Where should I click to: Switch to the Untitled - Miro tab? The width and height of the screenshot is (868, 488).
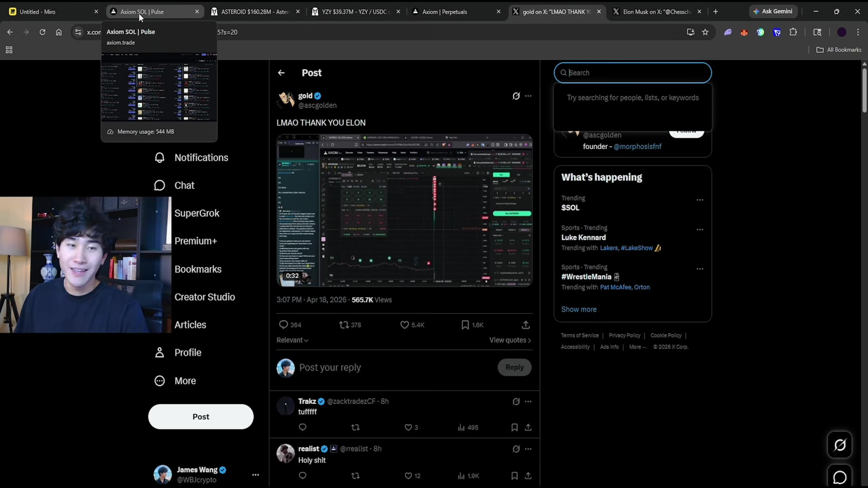pos(53,12)
